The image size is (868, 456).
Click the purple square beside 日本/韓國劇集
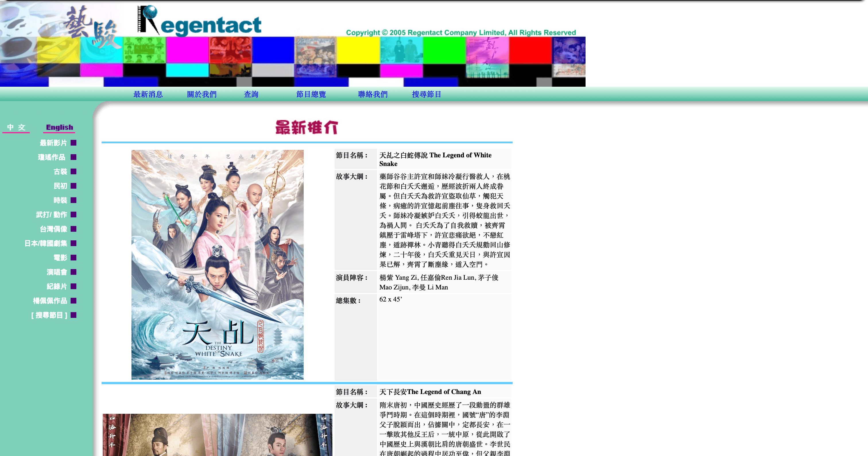tap(74, 243)
